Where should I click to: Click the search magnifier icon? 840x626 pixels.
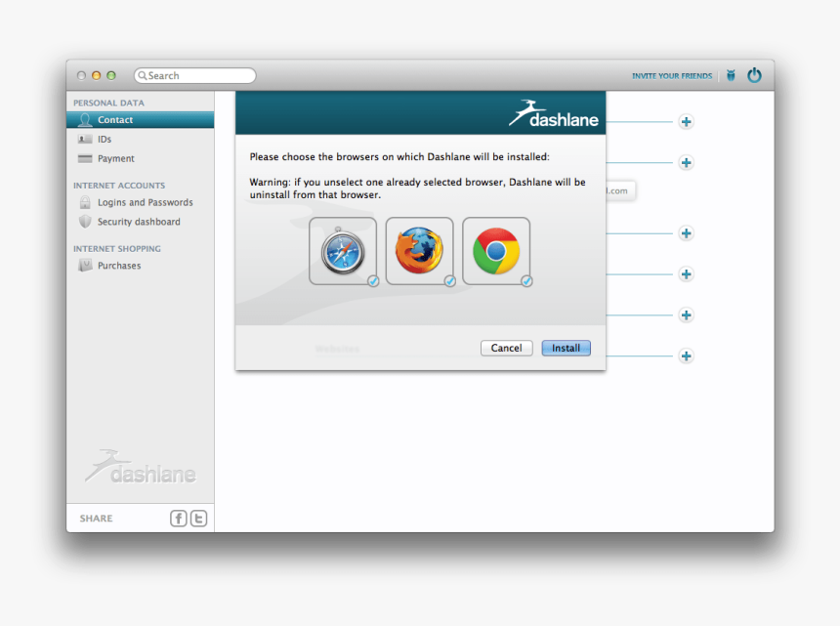tap(142, 75)
